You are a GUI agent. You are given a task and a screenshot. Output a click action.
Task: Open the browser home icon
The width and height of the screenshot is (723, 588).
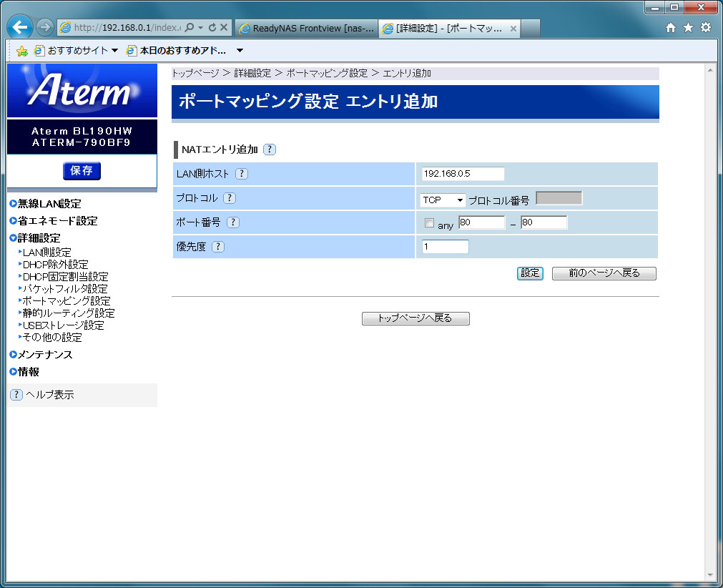tap(671, 28)
